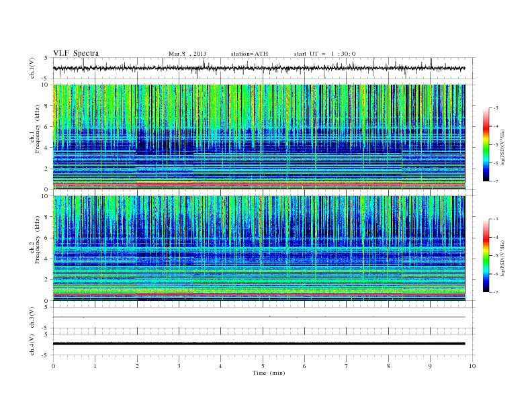Select the "Time (min)" axis label
Screen dimensions: 532x411
click(x=269, y=373)
